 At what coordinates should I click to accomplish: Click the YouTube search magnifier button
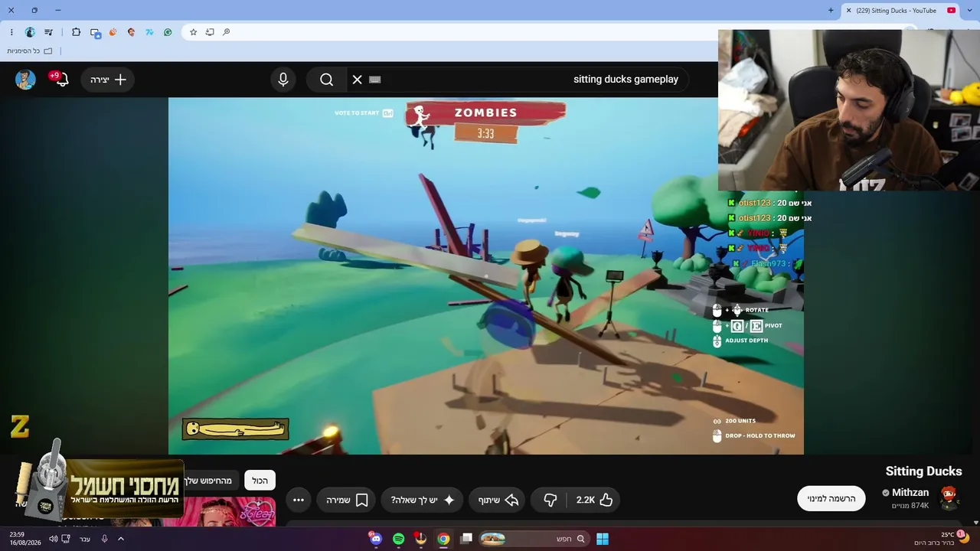tap(327, 80)
